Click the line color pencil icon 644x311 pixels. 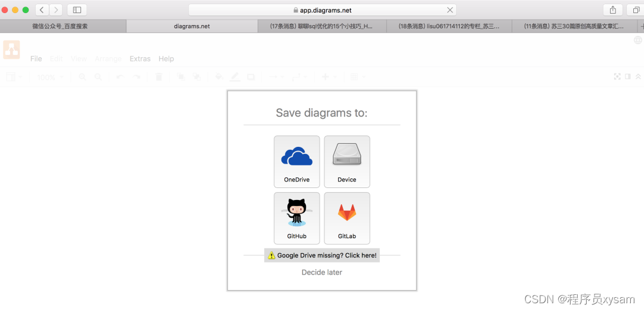click(235, 77)
